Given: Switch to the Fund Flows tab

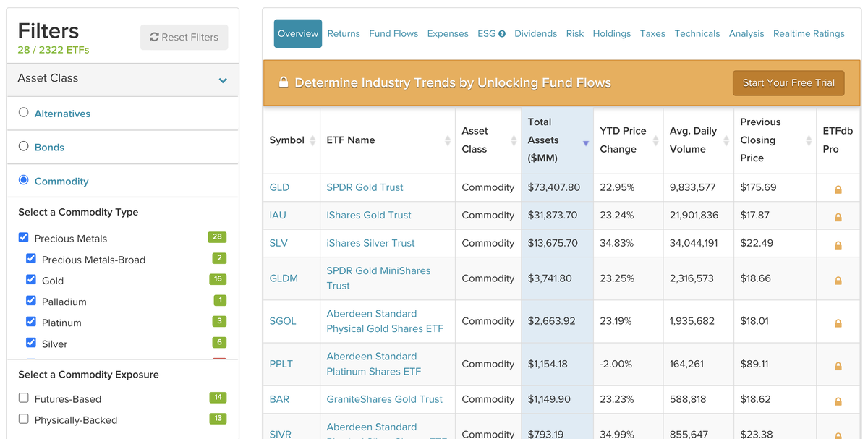Looking at the screenshot, I should (393, 33).
